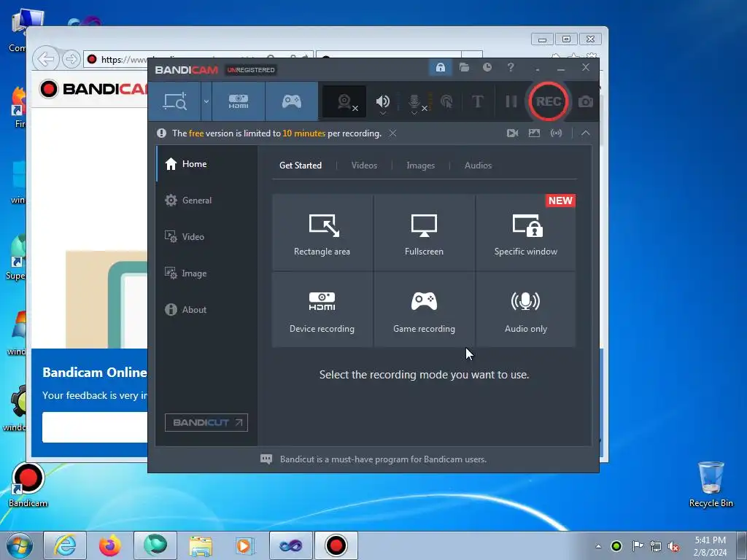Click the Bandicut must-have program message
This screenshot has width=747, height=560.
(384, 459)
